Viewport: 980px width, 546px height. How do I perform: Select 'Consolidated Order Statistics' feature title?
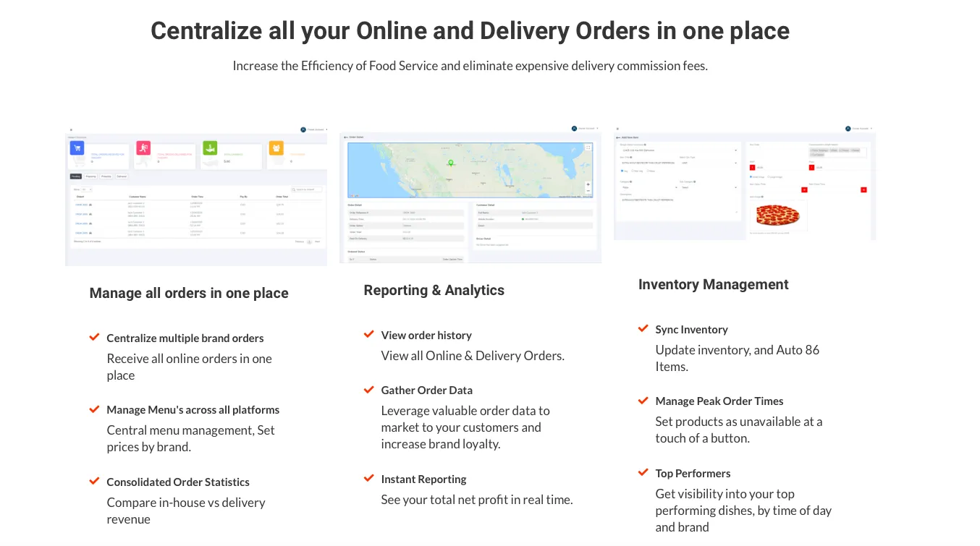coord(178,482)
